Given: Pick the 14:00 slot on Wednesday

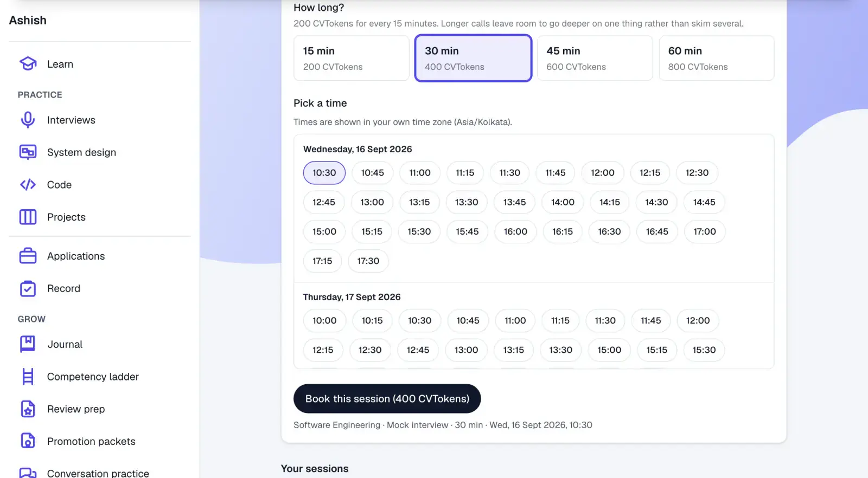Looking at the screenshot, I should point(563,202).
